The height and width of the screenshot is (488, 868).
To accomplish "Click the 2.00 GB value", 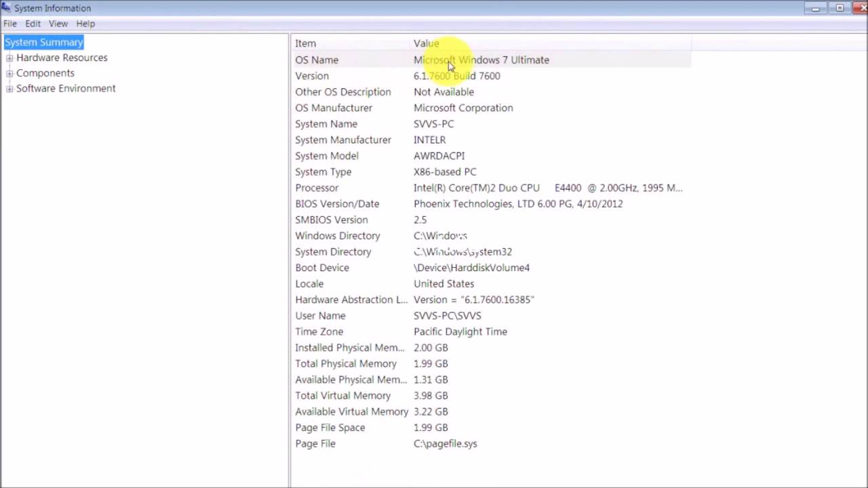I will 431,348.
